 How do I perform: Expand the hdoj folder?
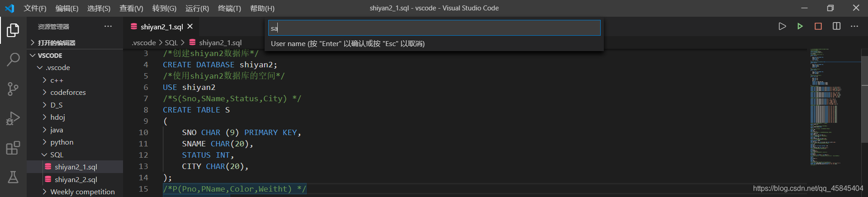[75, 117]
